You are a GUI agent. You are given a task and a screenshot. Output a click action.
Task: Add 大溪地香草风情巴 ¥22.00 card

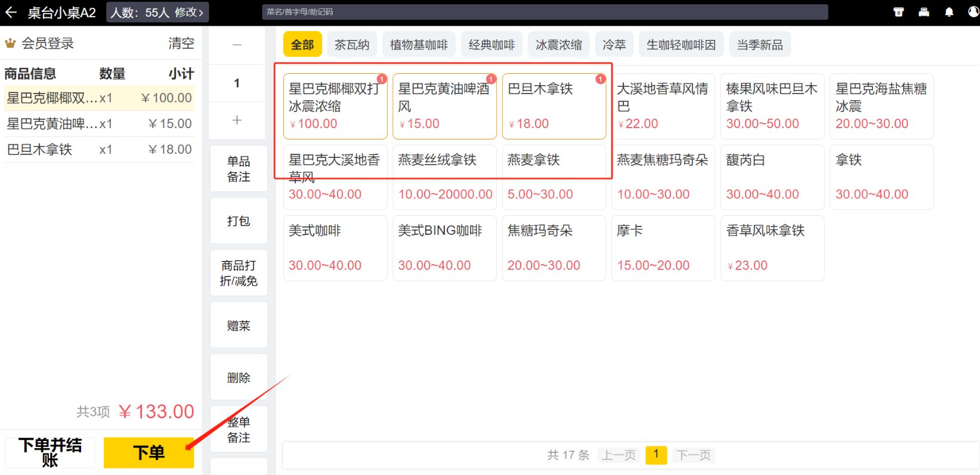pyautogui.click(x=663, y=106)
